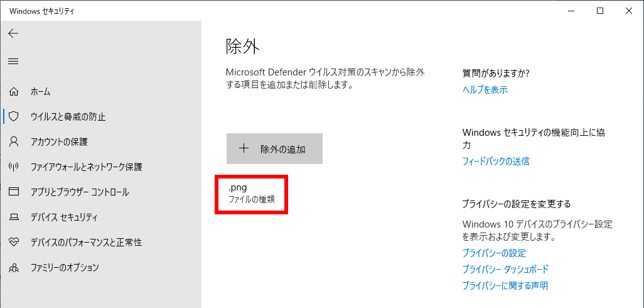644x308 pixels.
Task: Click the laptop icon for デバイス セキュリティ
Action: click(x=14, y=217)
